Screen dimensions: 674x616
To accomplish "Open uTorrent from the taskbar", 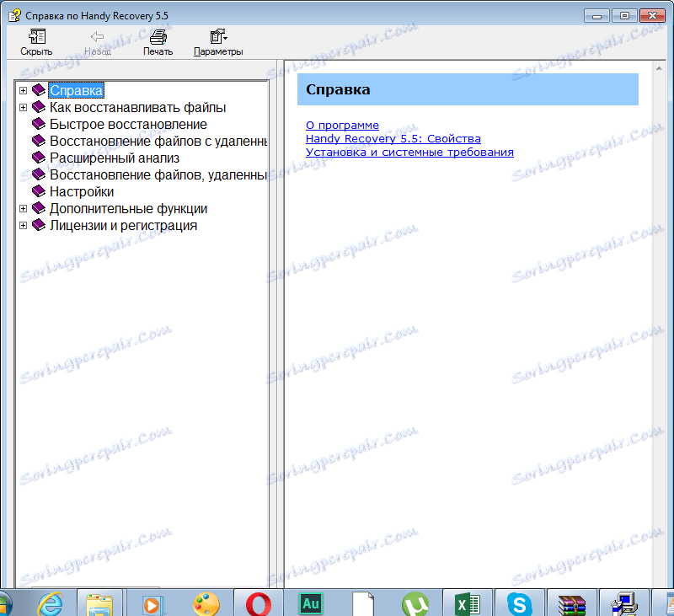I will point(415,604).
